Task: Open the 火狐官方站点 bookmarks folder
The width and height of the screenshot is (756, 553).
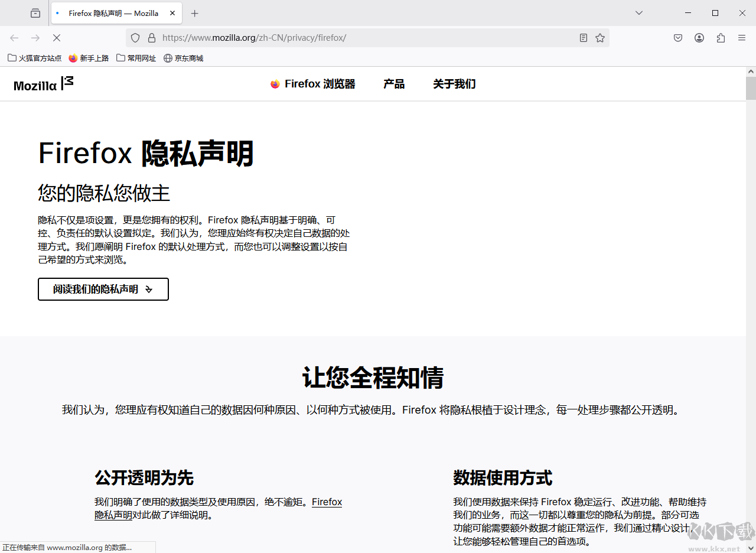Action: 35,58
